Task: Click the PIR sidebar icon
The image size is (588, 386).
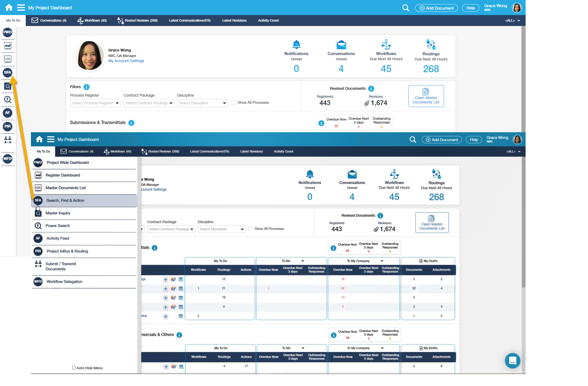Action: (8, 126)
